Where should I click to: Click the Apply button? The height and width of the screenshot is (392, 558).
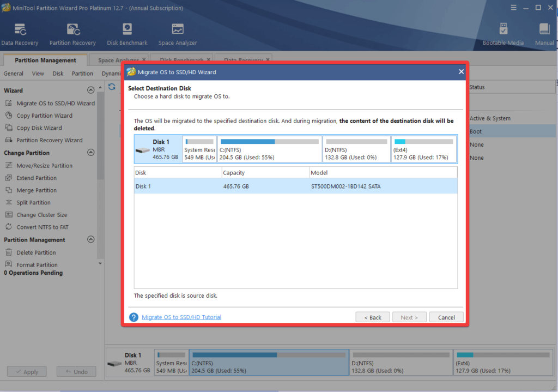click(x=27, y=372)
